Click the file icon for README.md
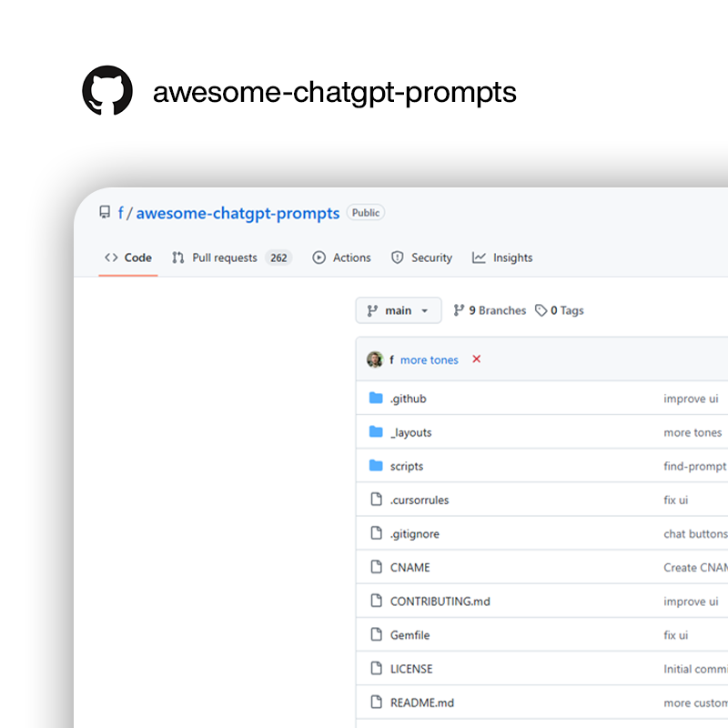Image resolution: width=728 pixels, height=728 pixels. pyautogui.click(x=376, y=702)
